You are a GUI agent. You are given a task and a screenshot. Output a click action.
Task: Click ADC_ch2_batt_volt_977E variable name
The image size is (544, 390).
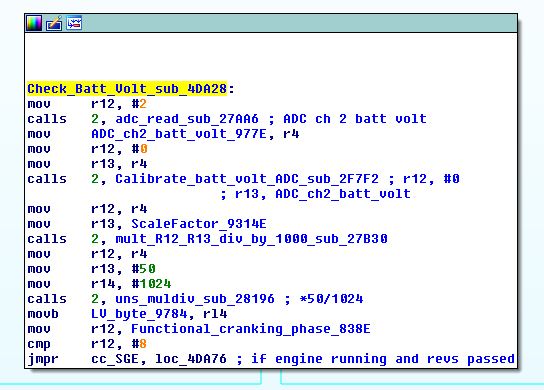179,134
